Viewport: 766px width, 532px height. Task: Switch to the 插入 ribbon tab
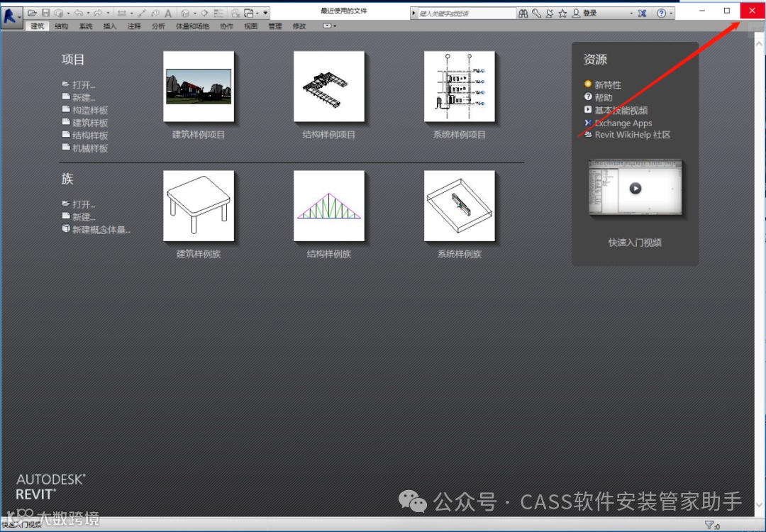[x=110, y=26]
